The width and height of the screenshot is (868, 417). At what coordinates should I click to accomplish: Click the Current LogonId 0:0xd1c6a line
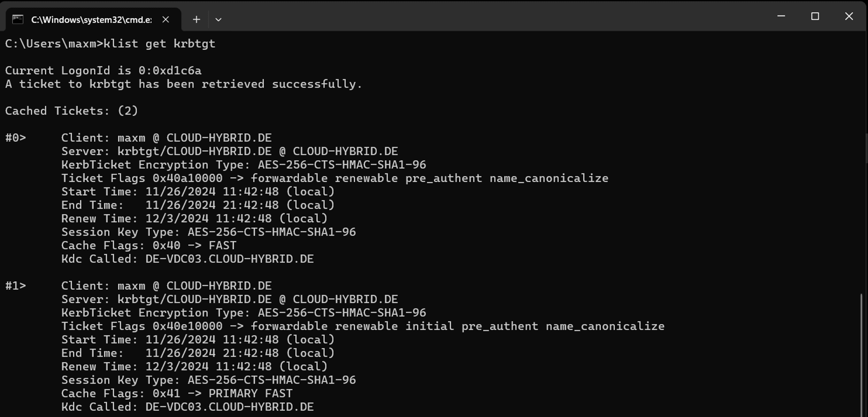(103, 71)
